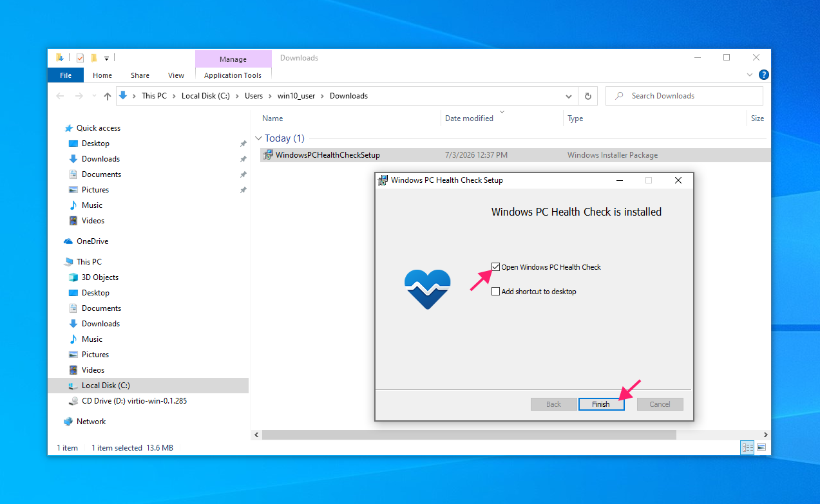This screenshot has width=820, height=504.
Task: Switch to Details view layout icon
Action: [748, 447]
